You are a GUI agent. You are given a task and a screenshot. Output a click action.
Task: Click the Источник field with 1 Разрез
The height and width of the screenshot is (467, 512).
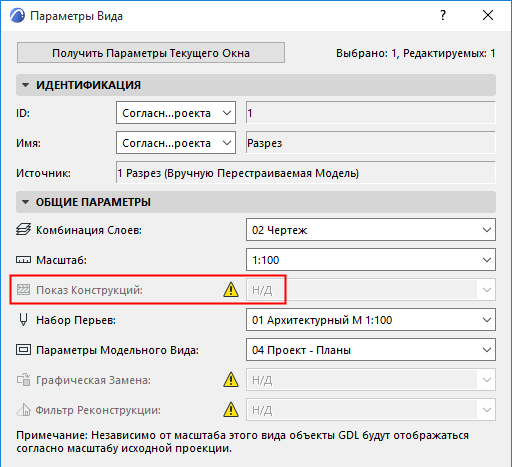tap(306, 173)
